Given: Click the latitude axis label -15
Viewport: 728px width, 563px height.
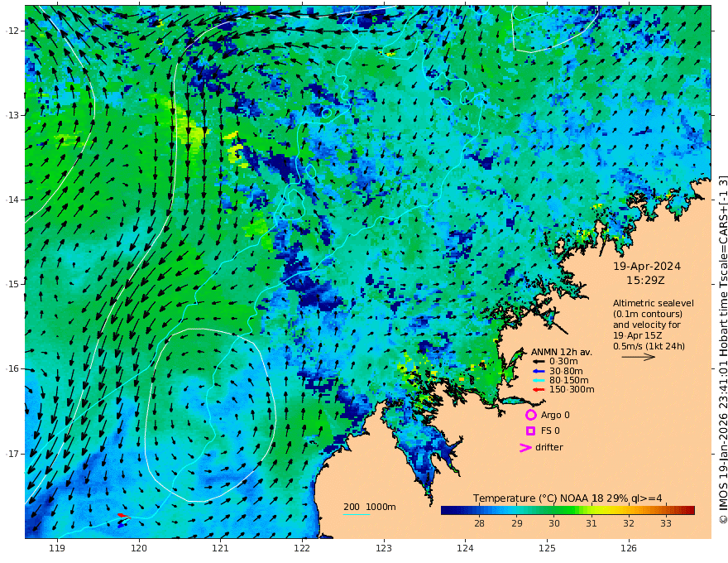Looking at the screenshot, I should (x=12, y=284).
